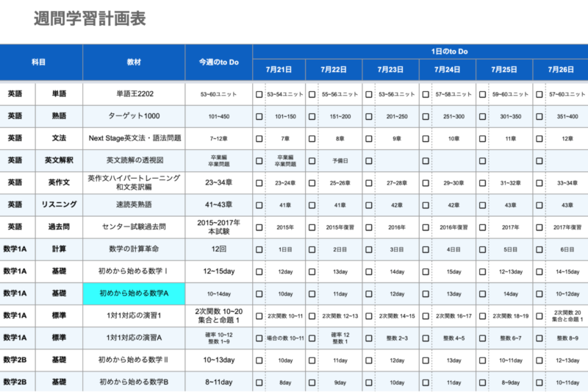Screen dimensions: 588x392
Task: Click the 単語王2202 cell
Action: (134, 94)
